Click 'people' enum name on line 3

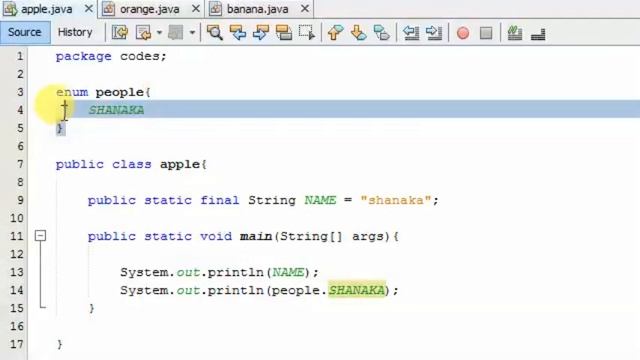click(120, 93)
